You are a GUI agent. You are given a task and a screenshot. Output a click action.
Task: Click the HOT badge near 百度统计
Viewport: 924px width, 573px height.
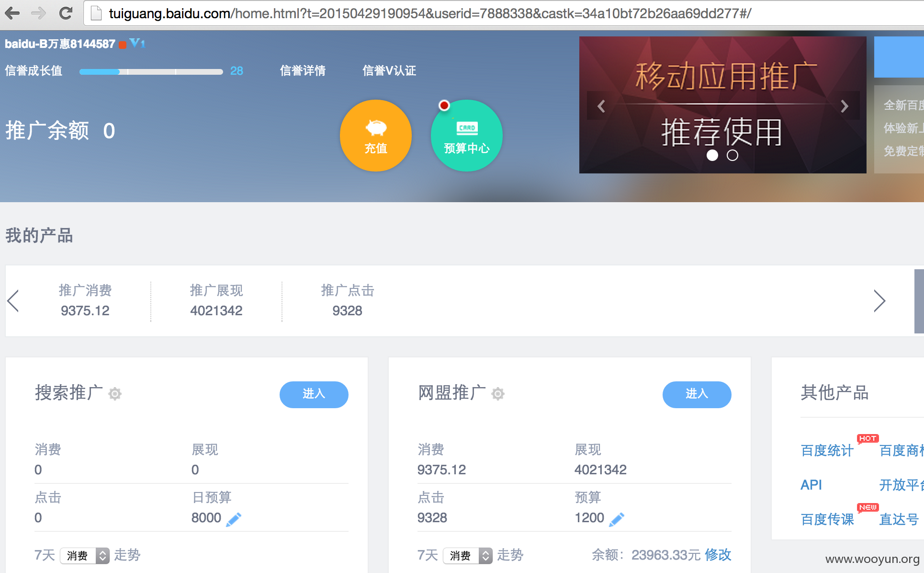(868, 438)
